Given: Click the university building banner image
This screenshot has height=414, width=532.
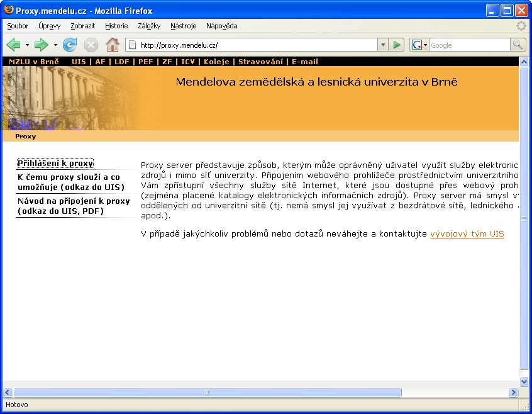Looking at the screenshot, I should (71, 98).
